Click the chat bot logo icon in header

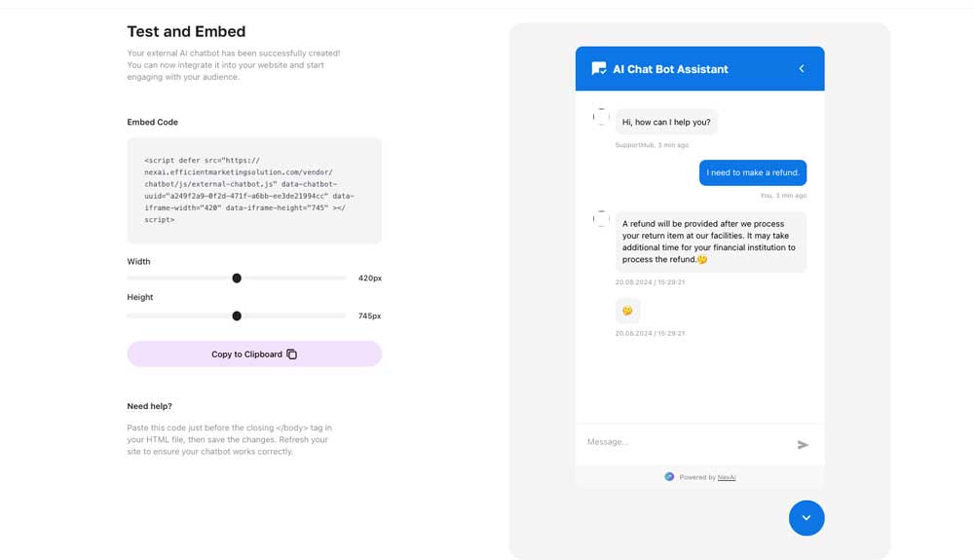click(599, 69)
